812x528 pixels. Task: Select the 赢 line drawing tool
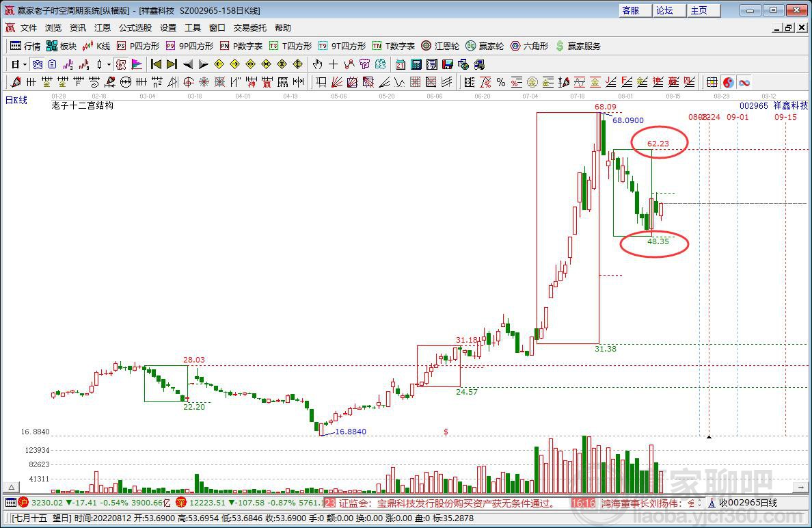coord(267,82)
